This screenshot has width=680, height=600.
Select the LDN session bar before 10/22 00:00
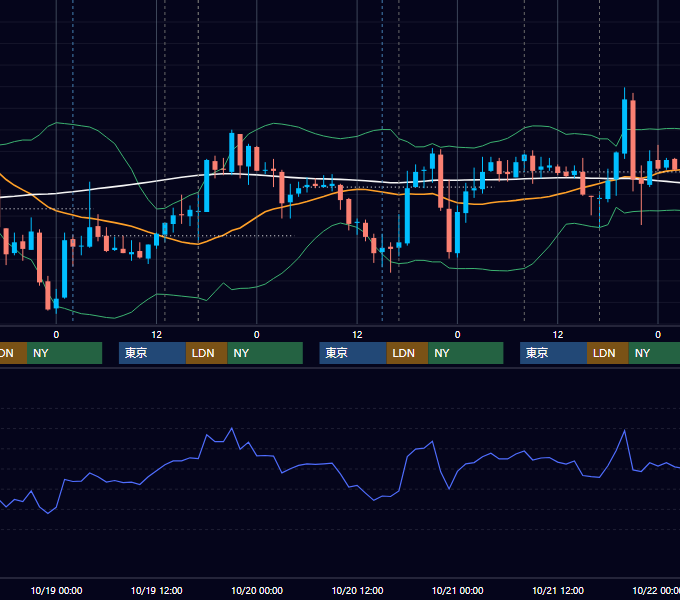tap(608, 353)
